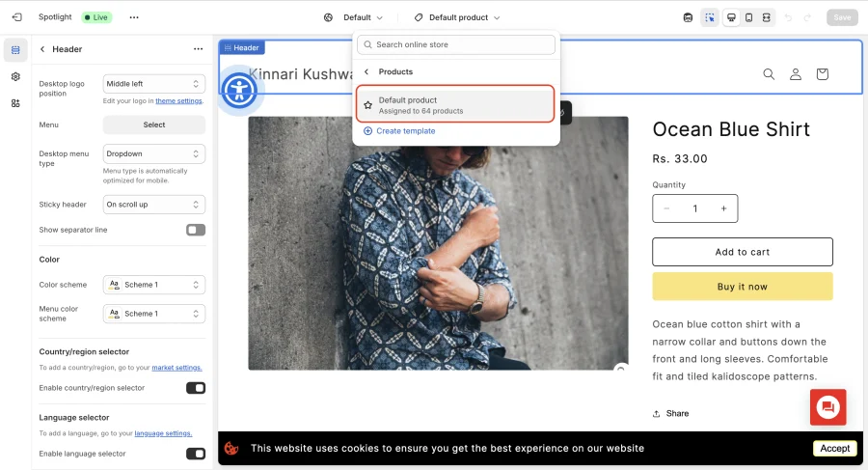
Task: Click the accessibility widget icon
Action: pos(239,91)
